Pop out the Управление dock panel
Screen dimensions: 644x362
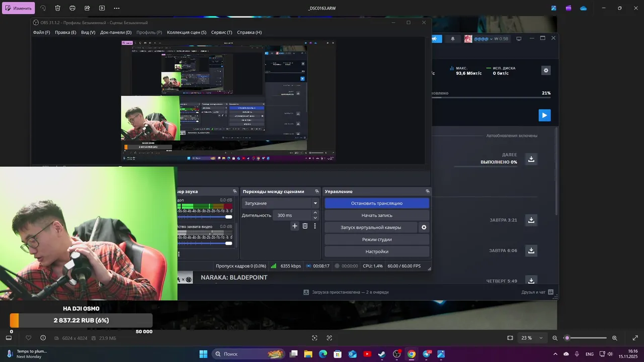428,192
